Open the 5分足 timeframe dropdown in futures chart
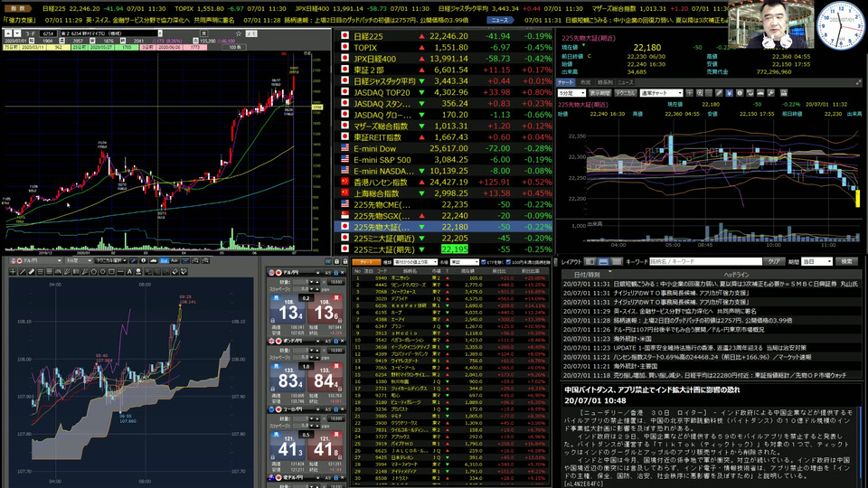Viewport: 868px width, 488px height. [x=571, y=93]
